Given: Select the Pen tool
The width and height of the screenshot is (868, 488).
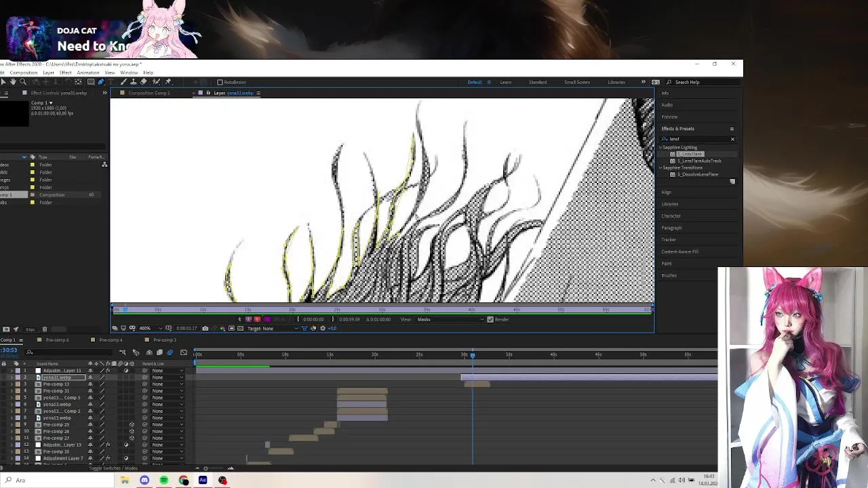Looking at the screenshot, I should (x=100, y=81).
